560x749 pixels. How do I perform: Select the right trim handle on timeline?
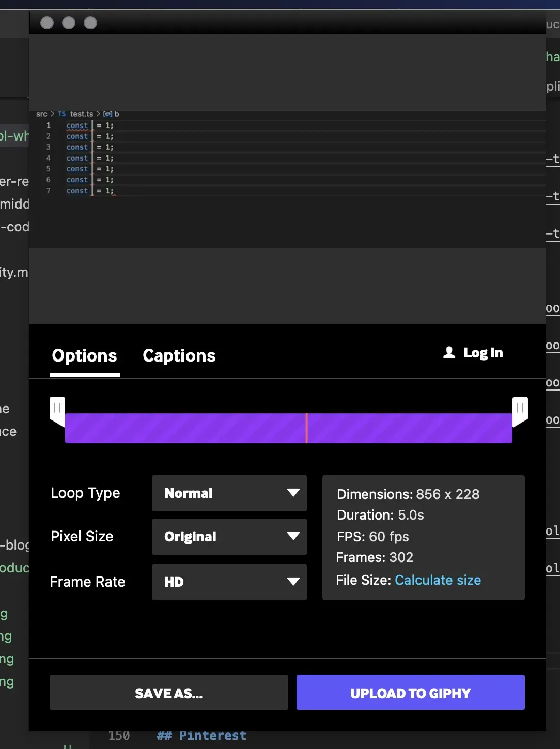click(x=520, y=410)
